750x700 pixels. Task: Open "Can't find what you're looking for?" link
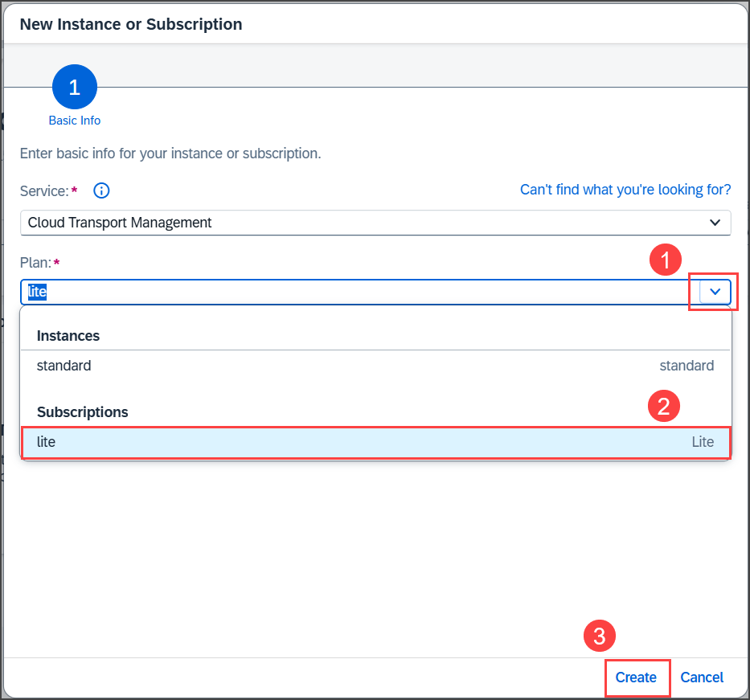coord(625,190)
